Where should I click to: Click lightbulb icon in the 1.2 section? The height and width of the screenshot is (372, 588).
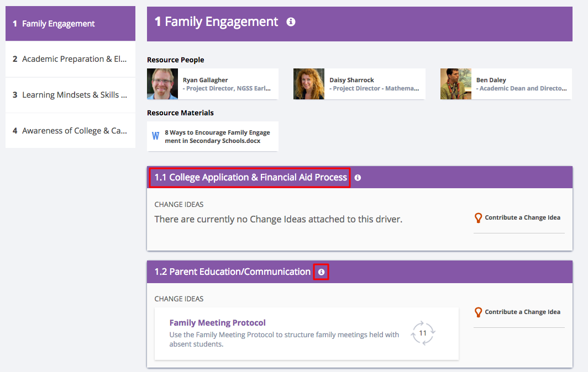tap(478, 312)
